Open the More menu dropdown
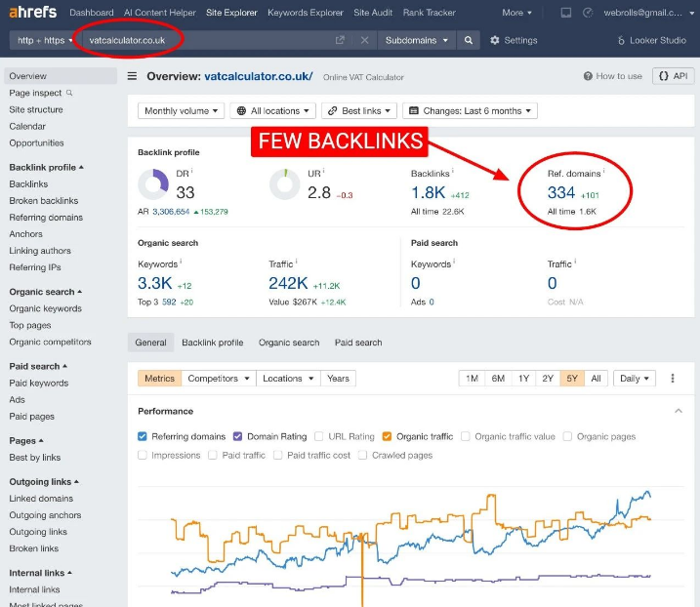The height and width of the screenshot is (607, 700). 517,13
